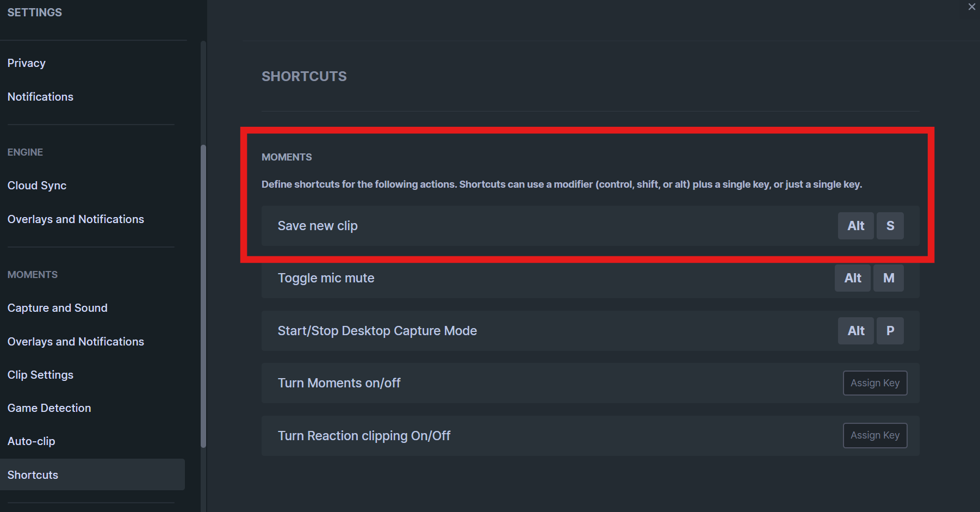Change Alt modifier for Desktop Capture Mode
The image size is (980, 512).
click(855, 331)
